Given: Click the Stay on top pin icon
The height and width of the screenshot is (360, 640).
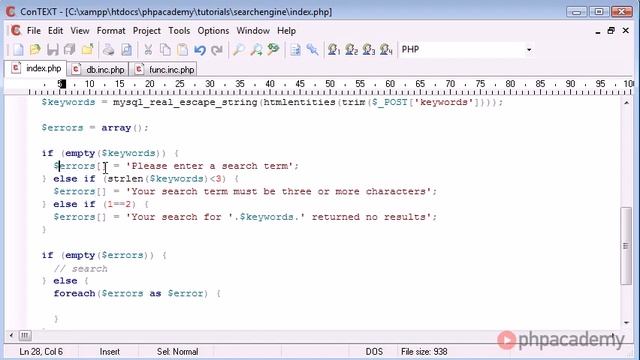Looking at the screenshot, I should (312, 50).
